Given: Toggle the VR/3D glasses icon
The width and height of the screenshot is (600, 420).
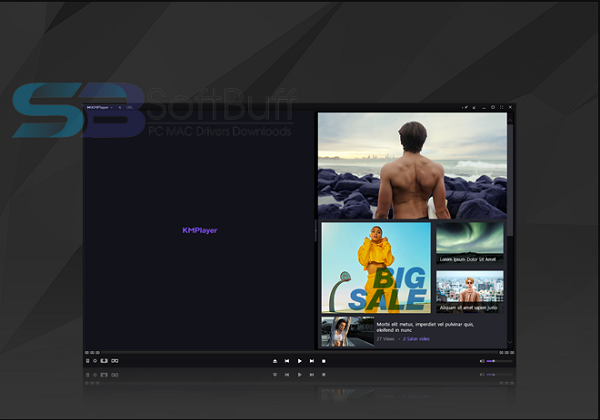Looking at the screenshot, I should click(x=114, y=361).
